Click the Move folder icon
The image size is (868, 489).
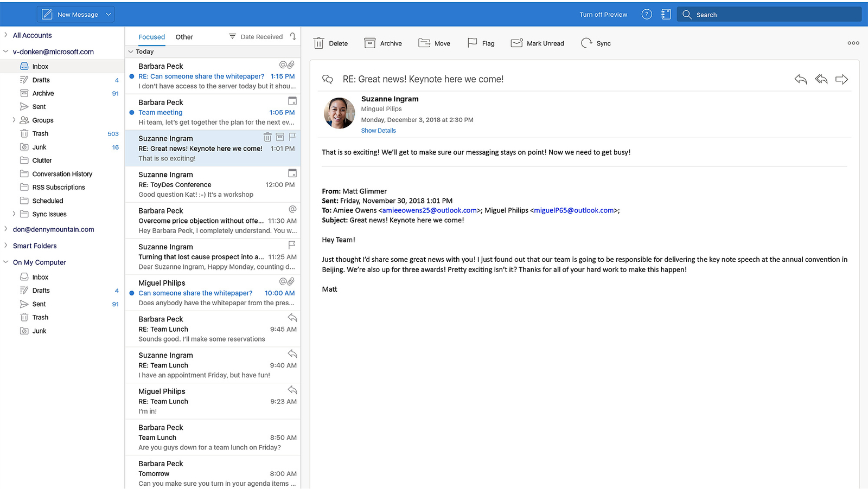click(424, 43)
